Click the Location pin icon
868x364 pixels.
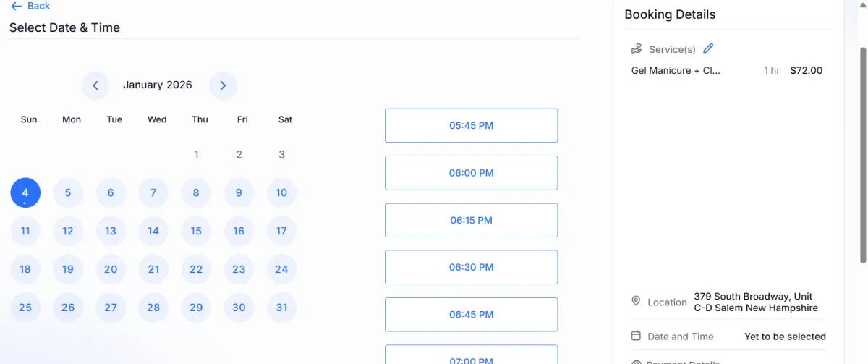[637, 301]
